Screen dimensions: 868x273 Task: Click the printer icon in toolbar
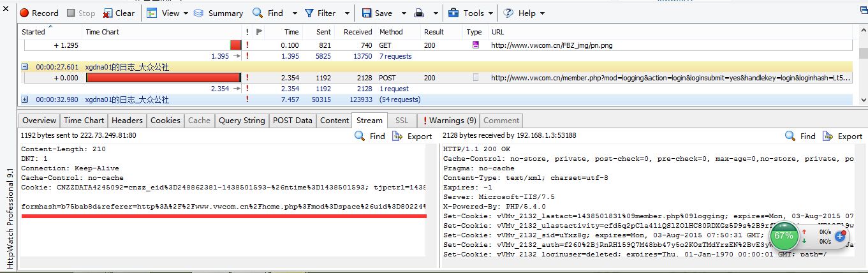tap(420, 13)
